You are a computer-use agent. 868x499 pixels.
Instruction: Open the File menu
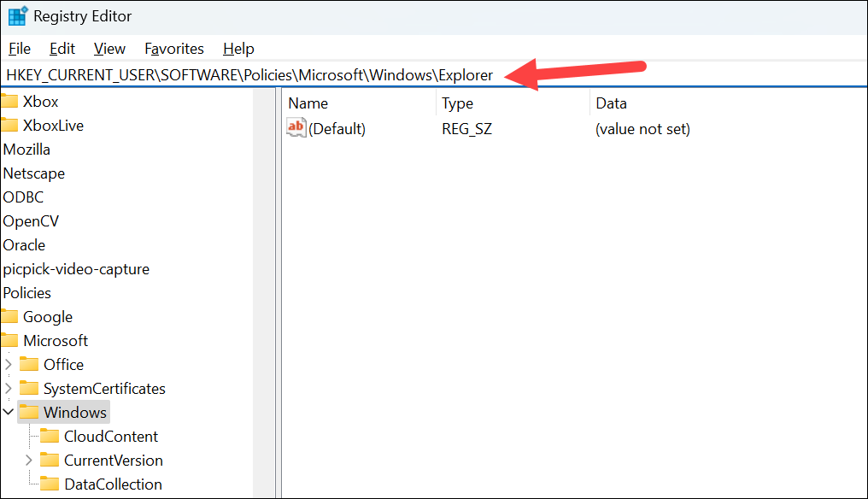(x=20, y=49)
